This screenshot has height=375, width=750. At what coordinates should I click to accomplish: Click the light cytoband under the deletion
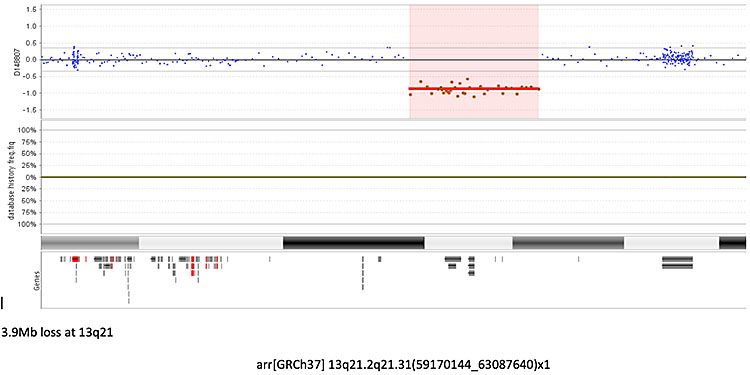point(468,243)
